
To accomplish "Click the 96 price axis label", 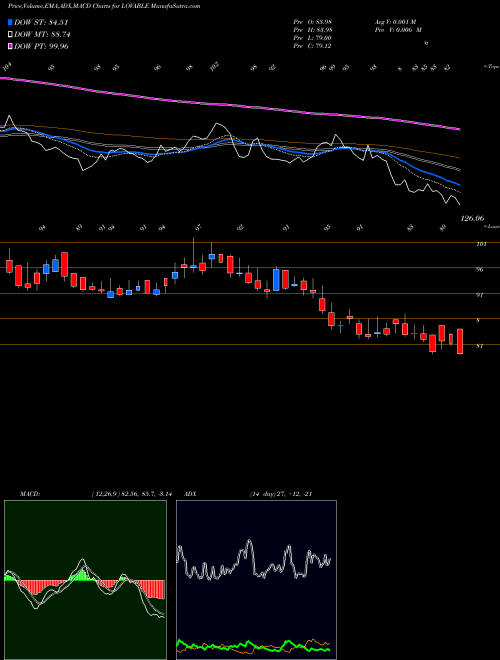I will (479, 270).
